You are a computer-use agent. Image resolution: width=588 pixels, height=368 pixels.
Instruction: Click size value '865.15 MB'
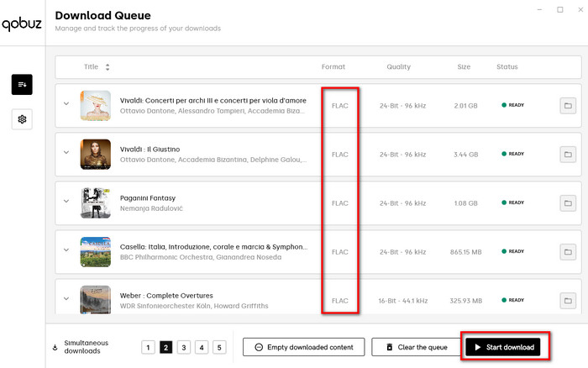point(465,252)
